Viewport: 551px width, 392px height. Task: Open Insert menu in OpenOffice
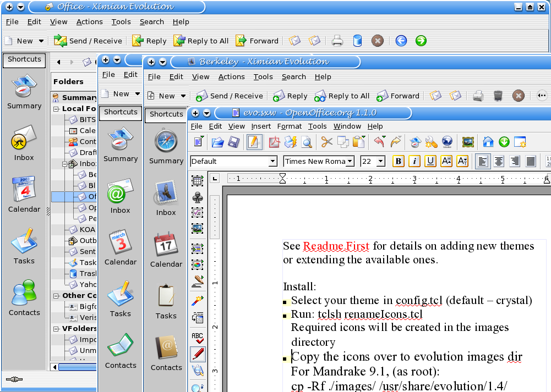261,126
